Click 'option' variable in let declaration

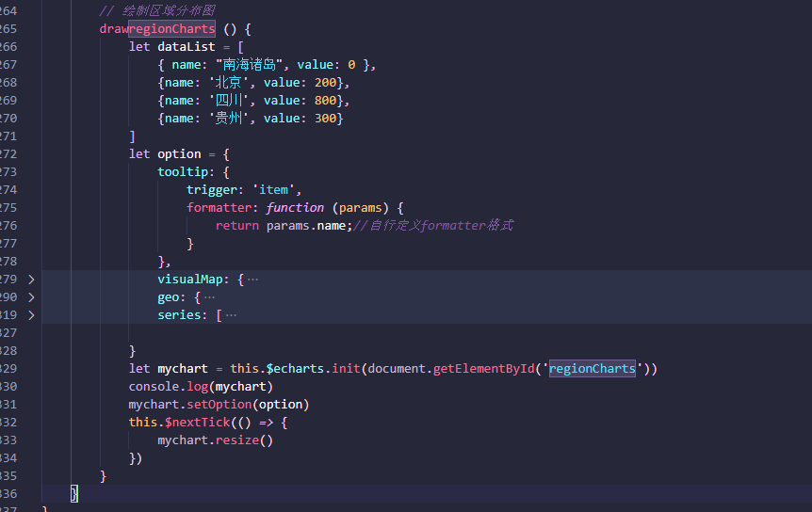pos(179,154)
